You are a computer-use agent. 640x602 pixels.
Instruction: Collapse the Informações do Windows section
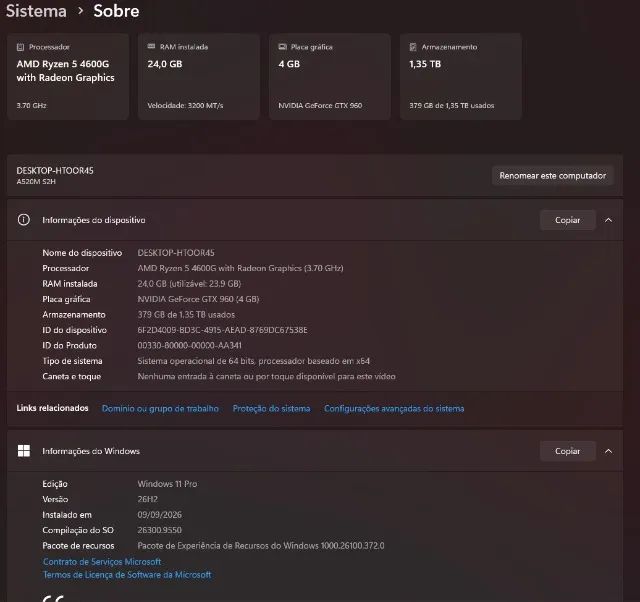pyautogui.click(x=608, y=451)
